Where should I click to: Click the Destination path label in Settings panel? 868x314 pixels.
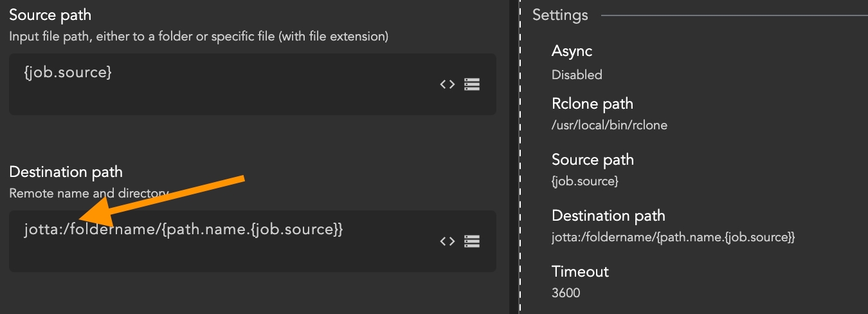pyautogui.click(x=608, y=216)
